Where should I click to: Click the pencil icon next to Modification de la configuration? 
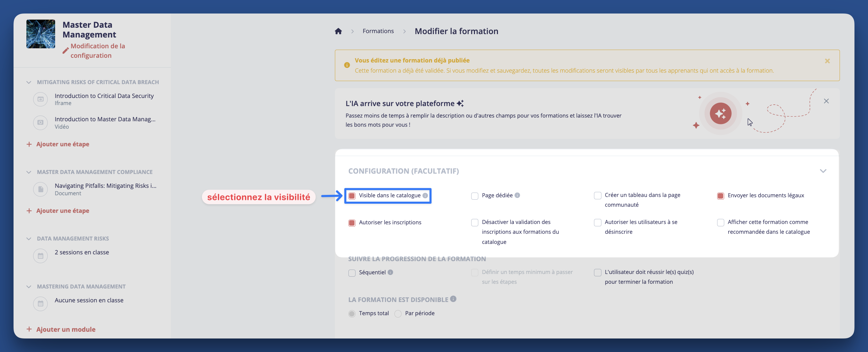(65, 50)
